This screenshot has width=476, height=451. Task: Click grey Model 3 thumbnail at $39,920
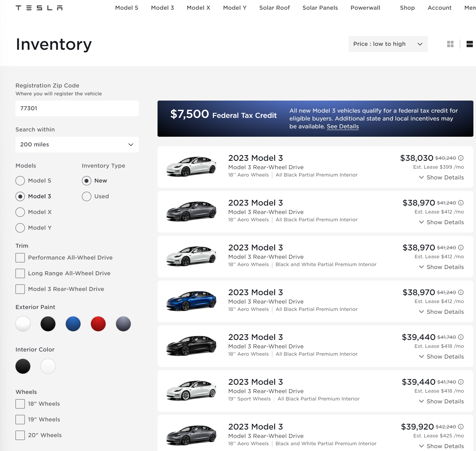[x=191, y=435]
